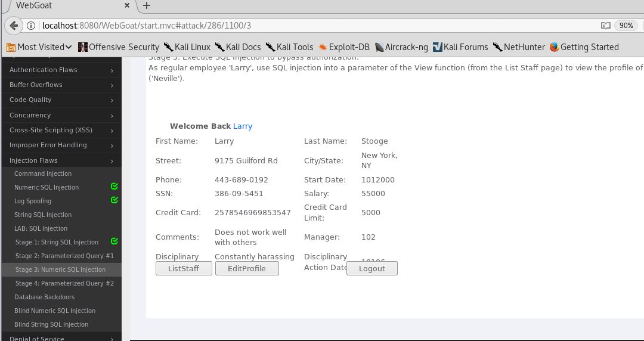Click the Log Spoofing completed checkmark
This screenshot has width=644, height=341.
[114, 200]
